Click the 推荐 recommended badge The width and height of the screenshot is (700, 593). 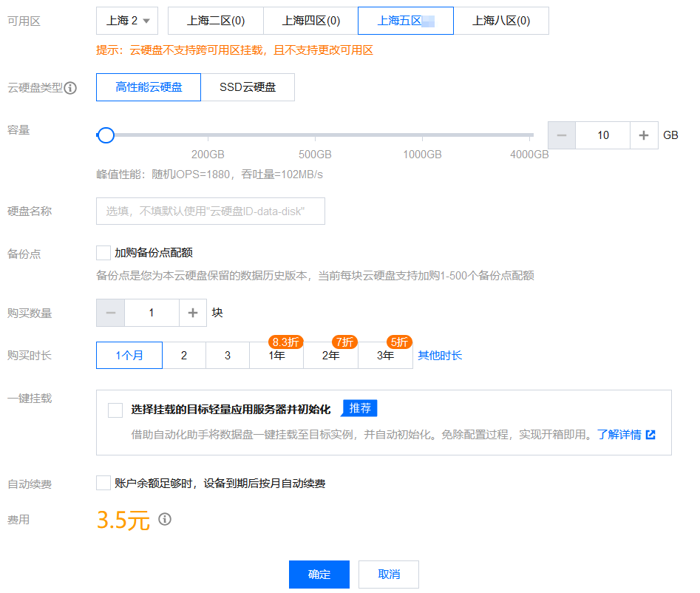pos(360,408)
